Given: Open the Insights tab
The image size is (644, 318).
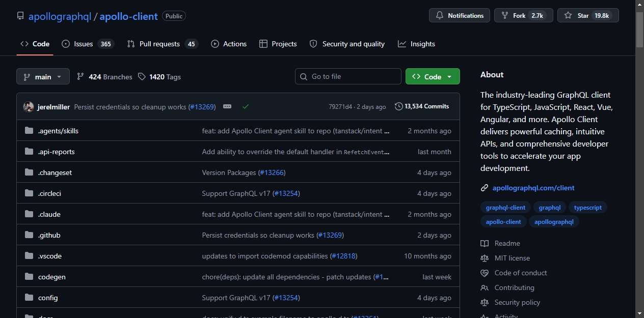Looking at the screenshot, I should pyautogui.click(x=416, y=44).
